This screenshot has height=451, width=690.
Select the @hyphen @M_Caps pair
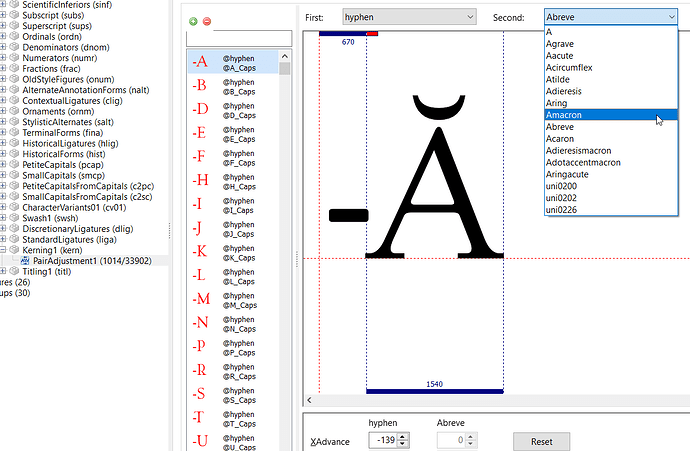coord(233,300)
